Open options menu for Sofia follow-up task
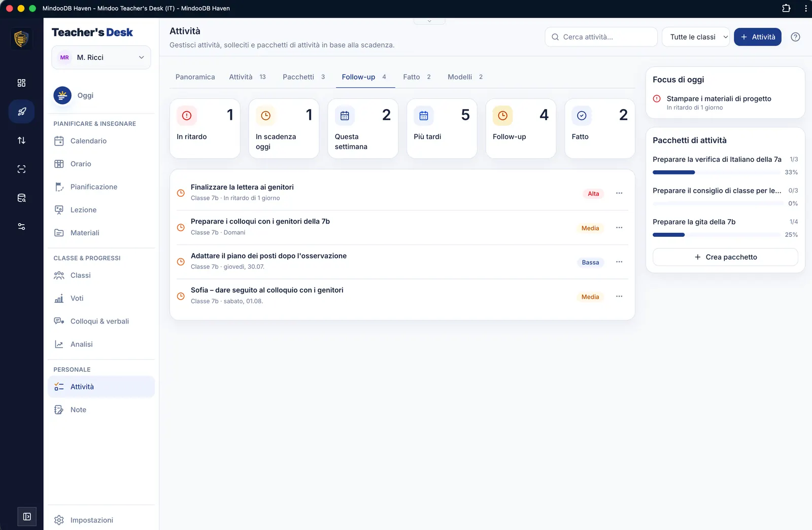Screen dimensions: 812x530 pyautogui.click(x=619, y=296)
